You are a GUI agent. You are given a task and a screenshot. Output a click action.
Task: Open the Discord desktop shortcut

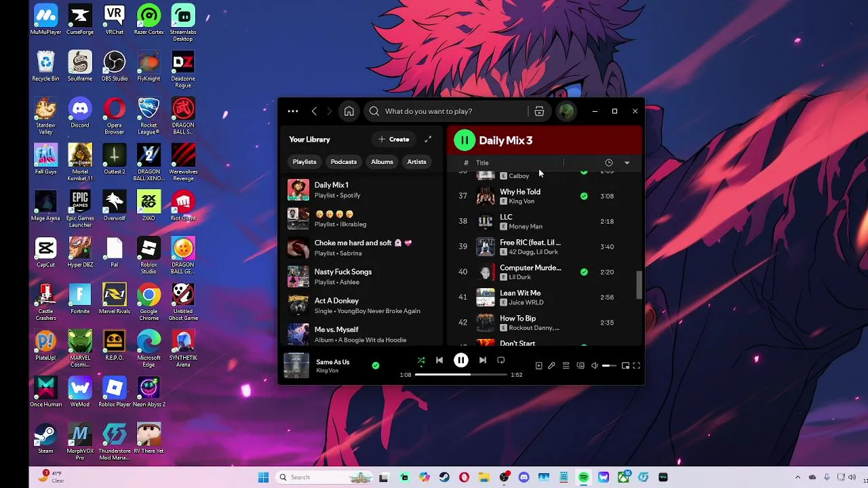point(80,113)
